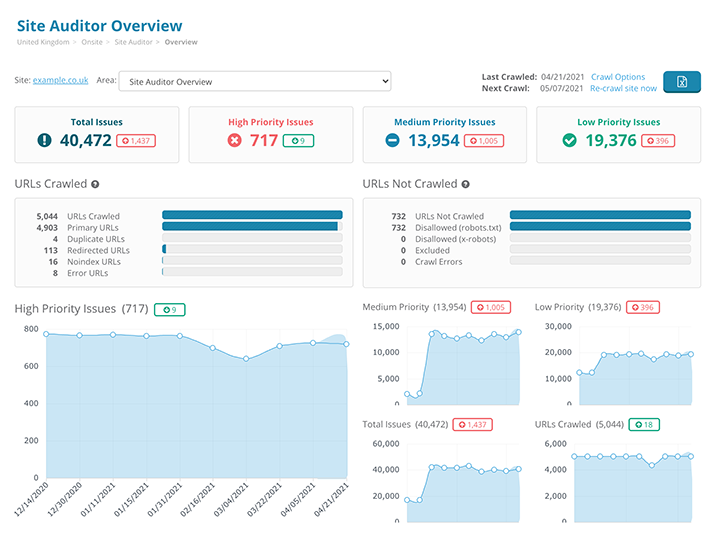
Task: Click the green 18 badge beside URLs Crawled chart
Action: (644, 425)
